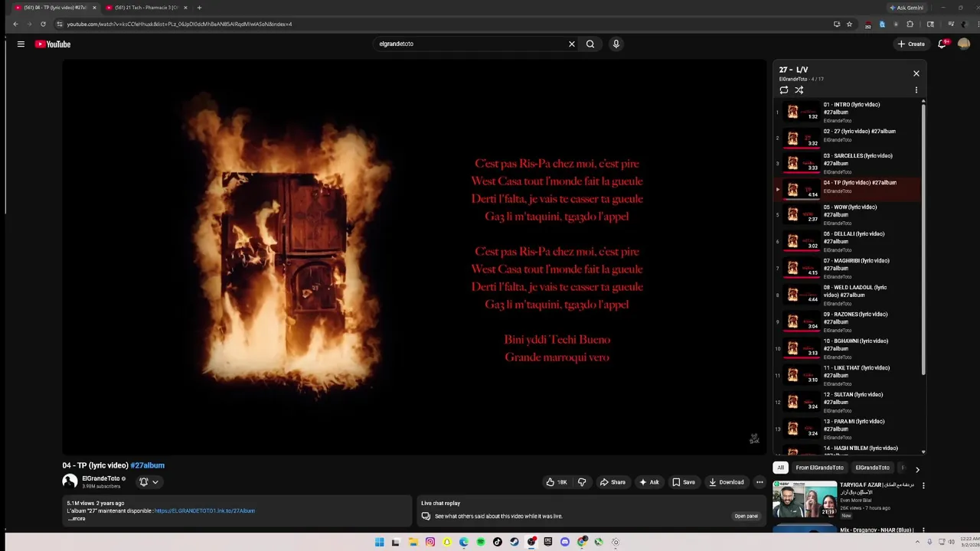Open the ElGrandeToto channel avatar
Screen dimensions: 980x551
coord(70,481)
